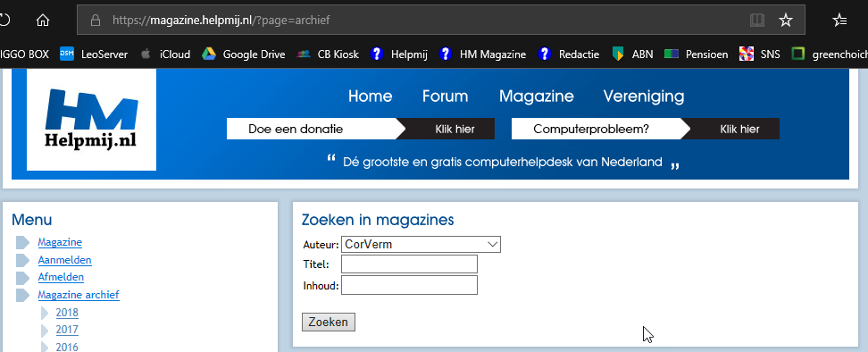Click the Inhoud input field
The image size is (868, 352).
[x=409, y=285]
